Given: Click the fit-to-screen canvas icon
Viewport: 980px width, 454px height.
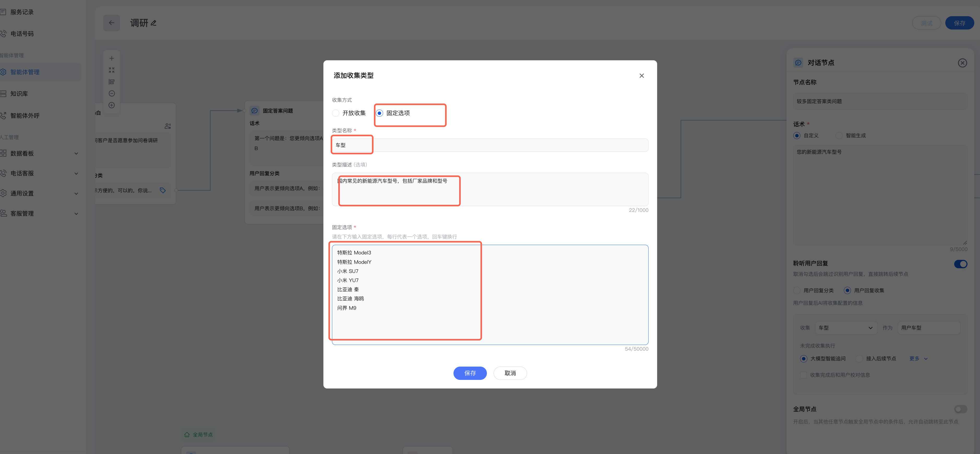Looking at the screenshot, I should click(111, 70).
